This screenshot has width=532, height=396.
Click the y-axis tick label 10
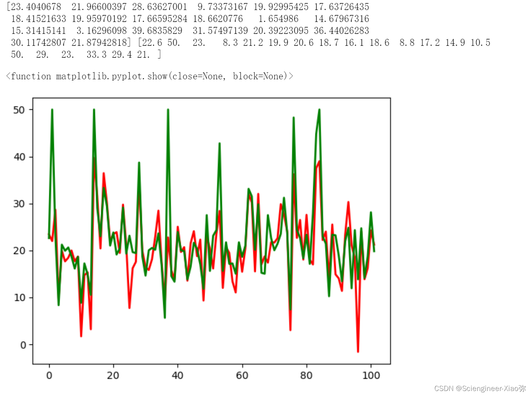coord(19,298)
